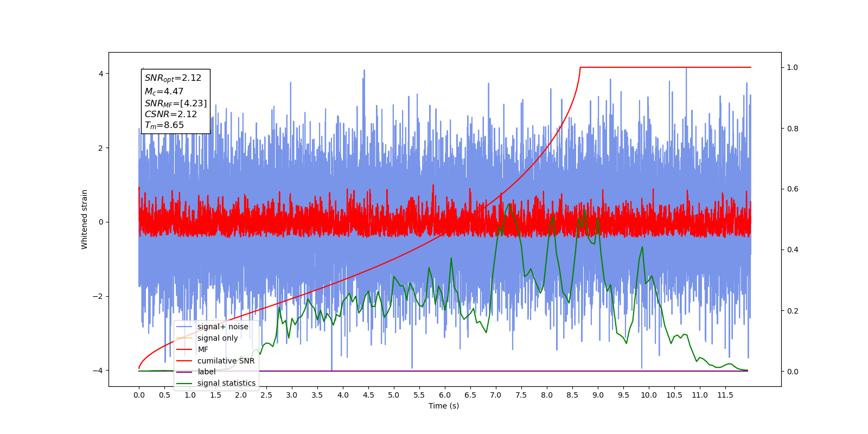The height and width of the screenshot is (434, 868).
Task: Click the green line swatch for signal statistics
Action: (184, 384)
